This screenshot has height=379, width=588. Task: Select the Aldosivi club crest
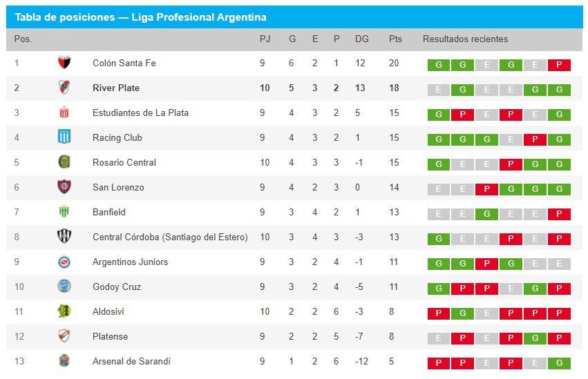[64, 311]
